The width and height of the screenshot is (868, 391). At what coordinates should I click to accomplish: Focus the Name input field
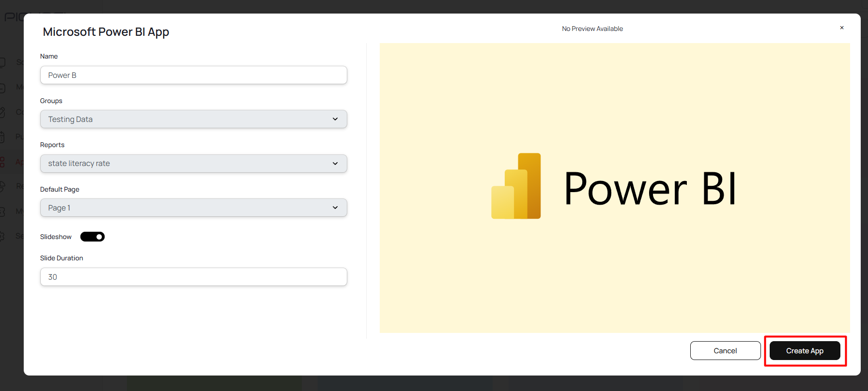(194, 75)
